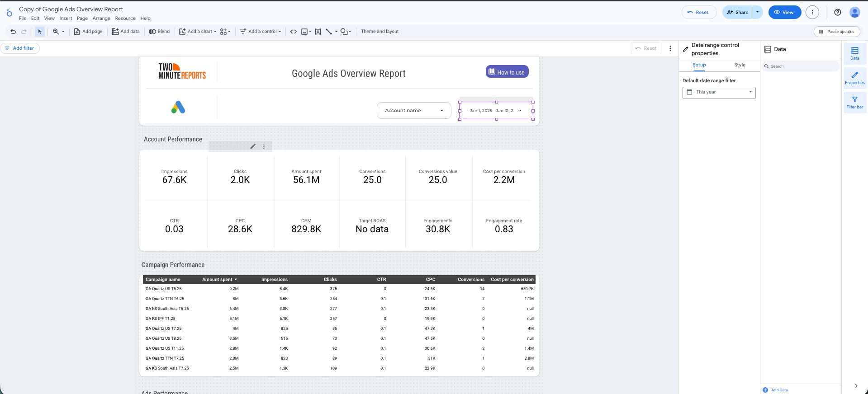Image resolution: width=868 pixels, height=394 pixels.
Task: Select the Target ROAS No data scorecard
Action: point(372,226)
